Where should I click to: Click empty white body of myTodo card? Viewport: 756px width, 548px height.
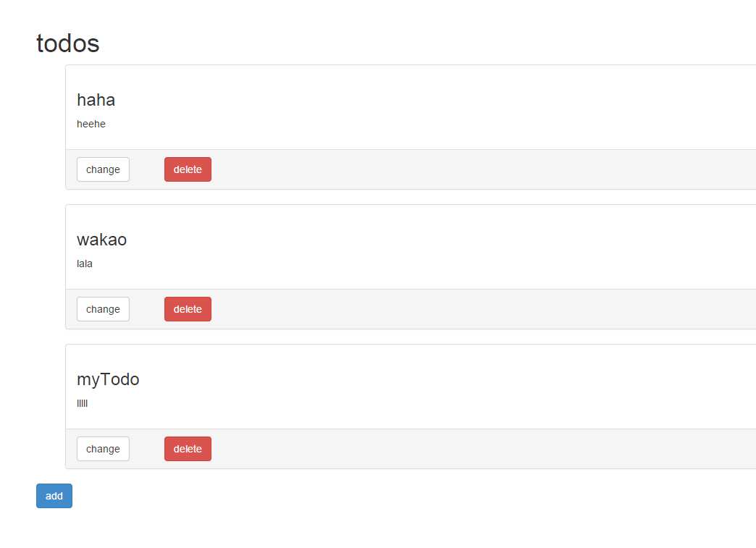tap(434, 388)
